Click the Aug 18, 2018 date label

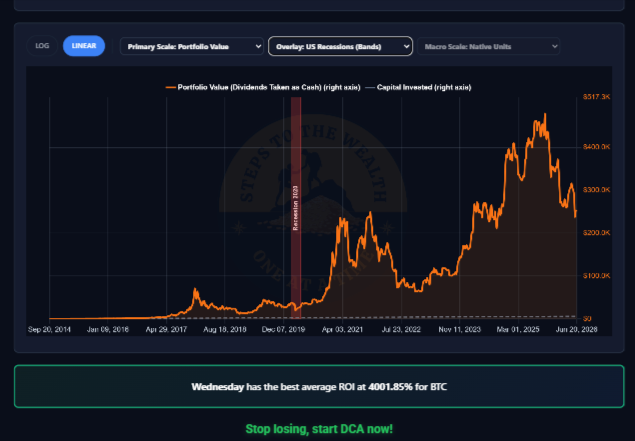coord(225,330)
